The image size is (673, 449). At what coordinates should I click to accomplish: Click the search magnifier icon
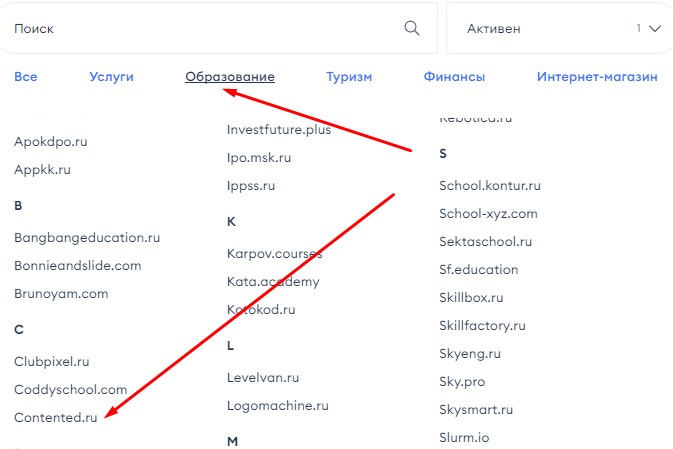[x=412, y=28]
